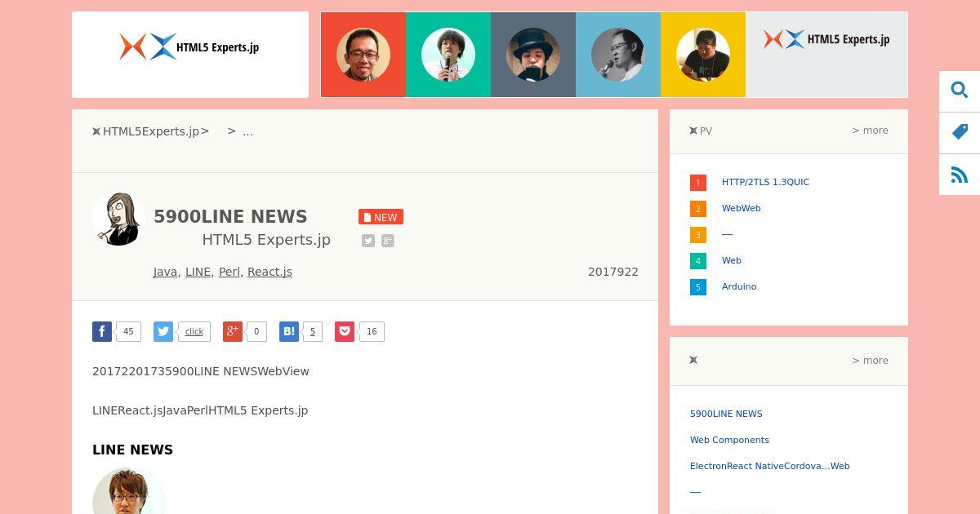Screen dimensions: 980x514
Task: Click the date text '2017922'
Action: [x=612, y=272]
